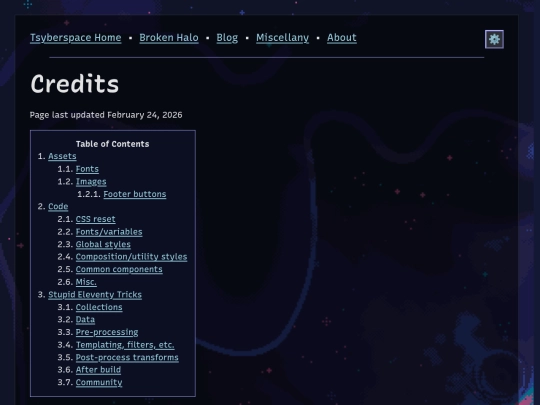Image resolution: width=540 pixels, height=405 pixels.
Task: Jump to the Code section
Action: tap(58, 207)
